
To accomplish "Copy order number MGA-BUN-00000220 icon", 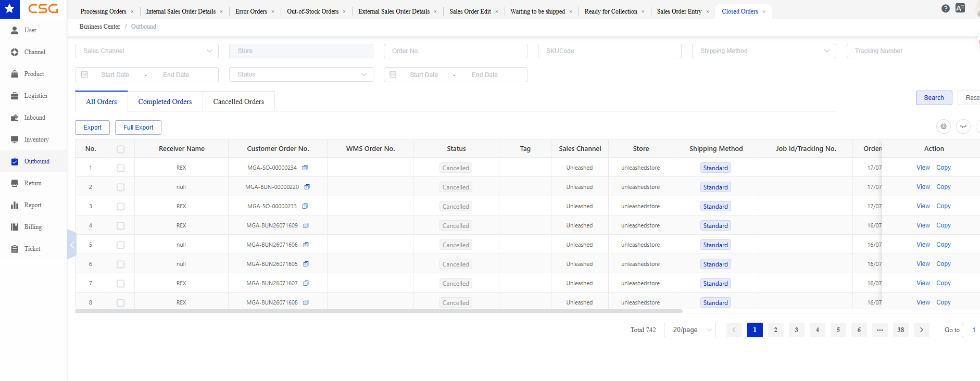I will tap(307, 187).
